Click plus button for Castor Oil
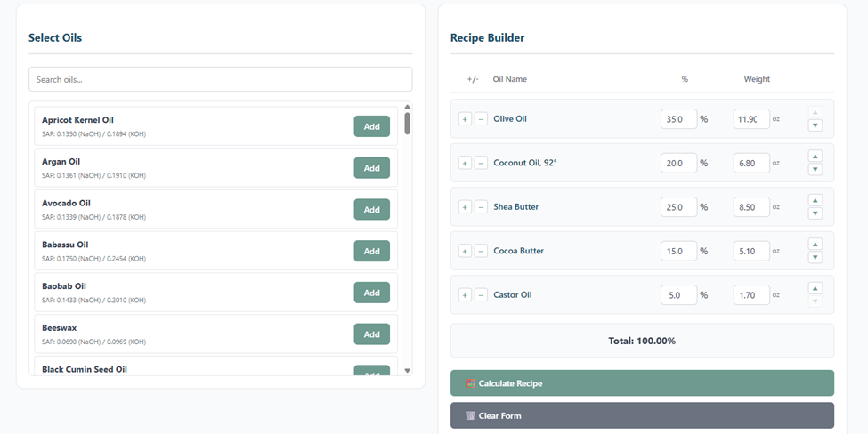This screenshot has width=868, height=434. (465, 295)
